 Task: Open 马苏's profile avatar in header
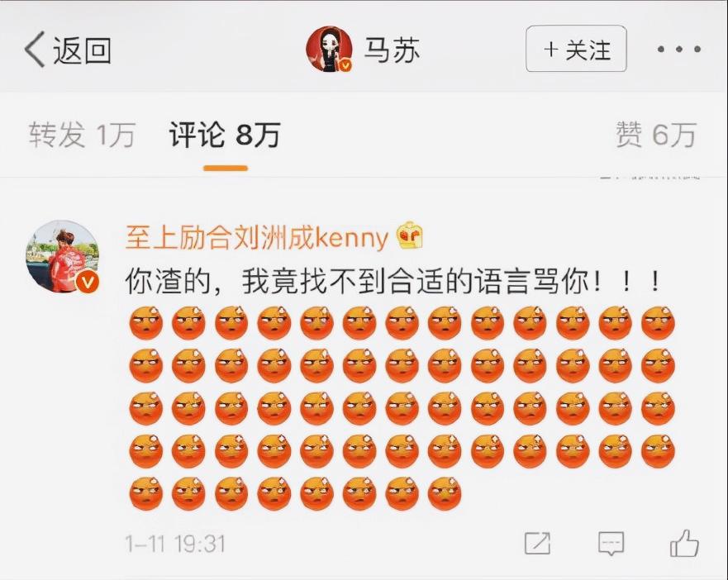(x=330, y=50)
